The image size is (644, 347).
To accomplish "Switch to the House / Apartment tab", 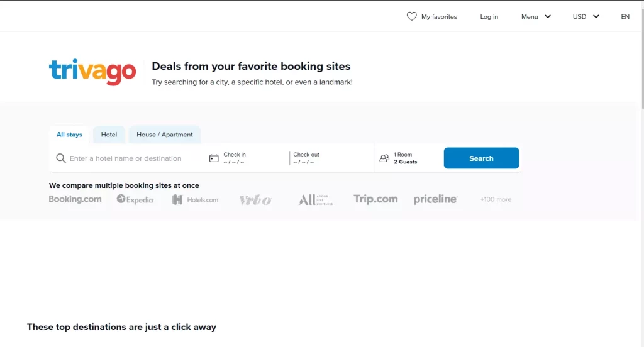I will click(164, 135).
